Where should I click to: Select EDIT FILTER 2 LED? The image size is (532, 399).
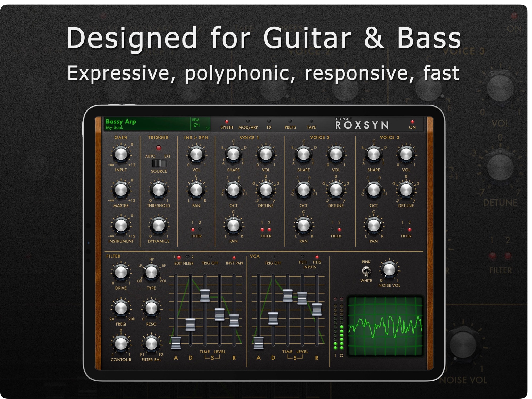pos(188,257)
